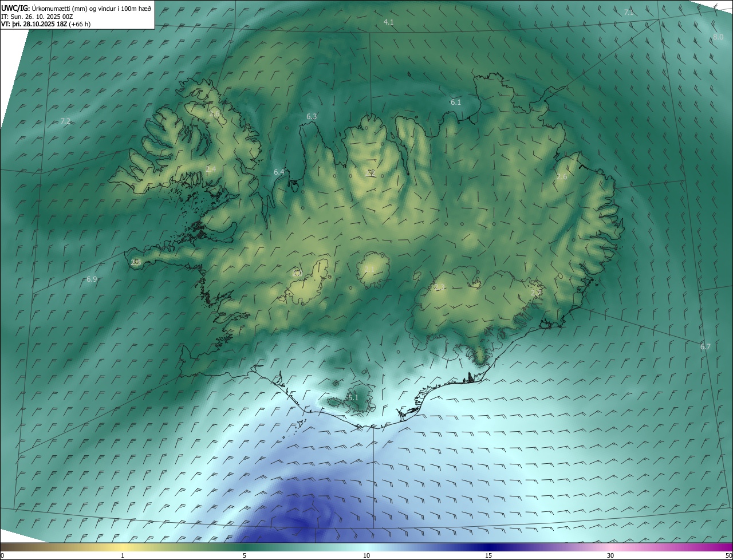Click the '0' tick on the color scale

coord(2,555)
